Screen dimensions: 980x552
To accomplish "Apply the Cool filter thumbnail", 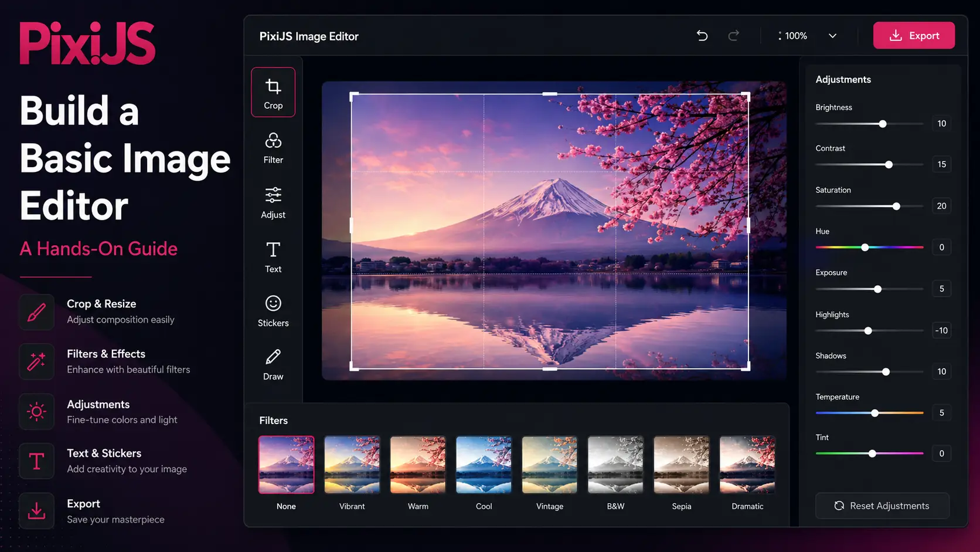I will click(x=484, y=465).
